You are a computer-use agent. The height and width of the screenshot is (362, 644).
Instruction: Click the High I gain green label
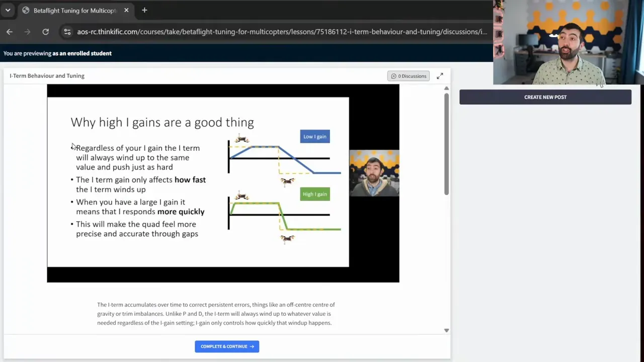coord(315,194)
